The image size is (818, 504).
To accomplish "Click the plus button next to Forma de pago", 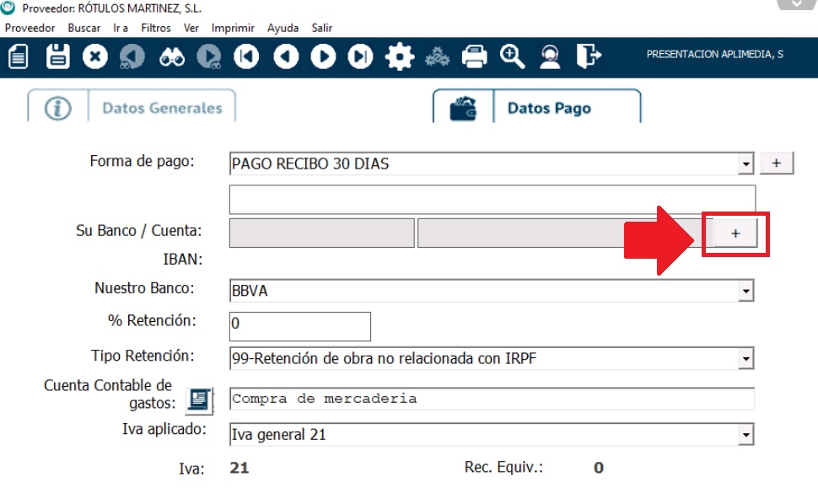I will [x=777, y=164].
